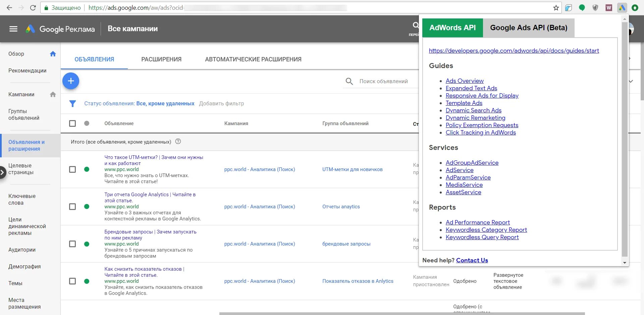Viewport: 644px width, 315px height.
Task: Bookmark this page with the star
Action: 556,8
